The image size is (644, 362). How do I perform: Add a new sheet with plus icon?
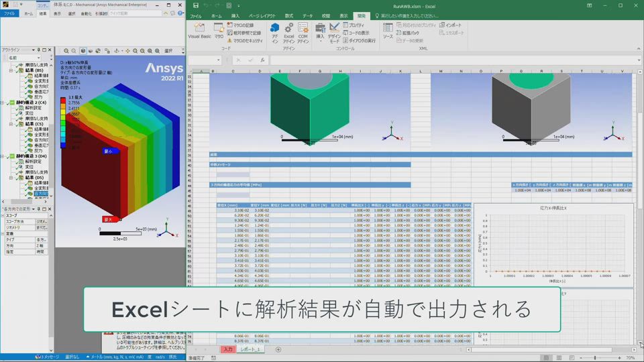[x=278, y=349]
